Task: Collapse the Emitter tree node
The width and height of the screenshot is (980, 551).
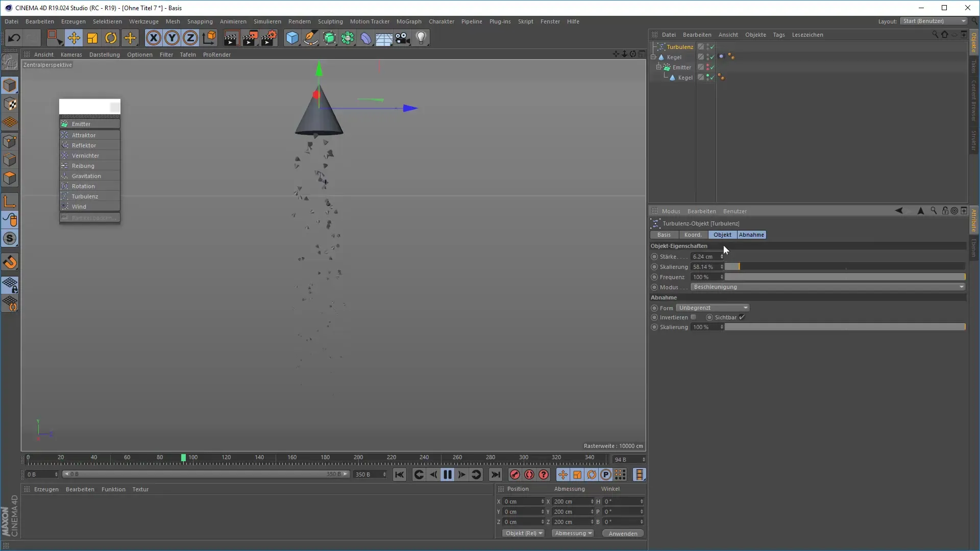Action: [658, 67]
